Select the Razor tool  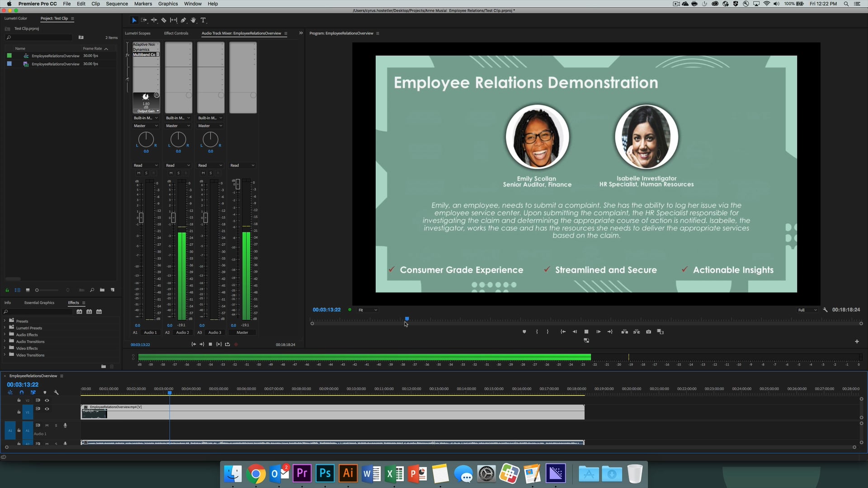(x=164, y=20)
